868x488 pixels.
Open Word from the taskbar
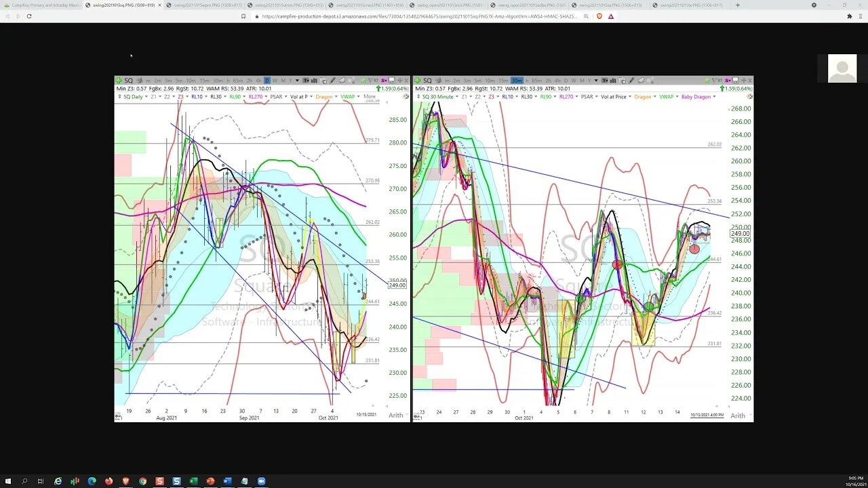[x=227, y=481]
